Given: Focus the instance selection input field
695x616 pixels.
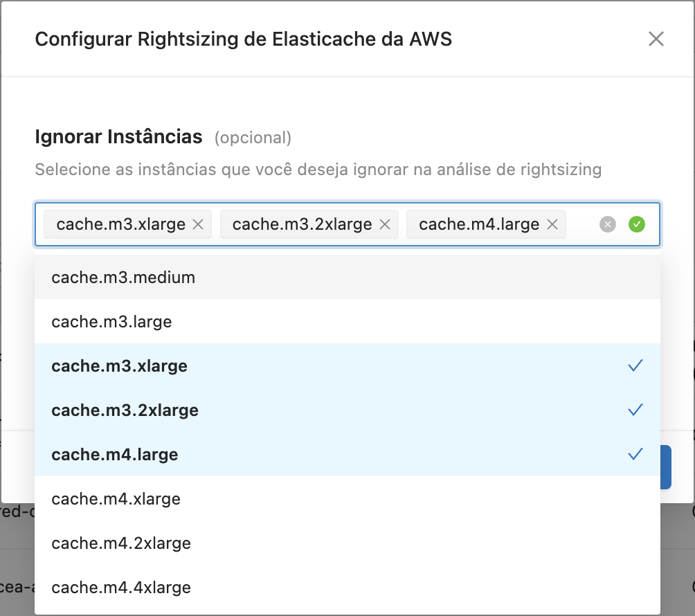Looking at the screenshot, I should tap(582, 224).
